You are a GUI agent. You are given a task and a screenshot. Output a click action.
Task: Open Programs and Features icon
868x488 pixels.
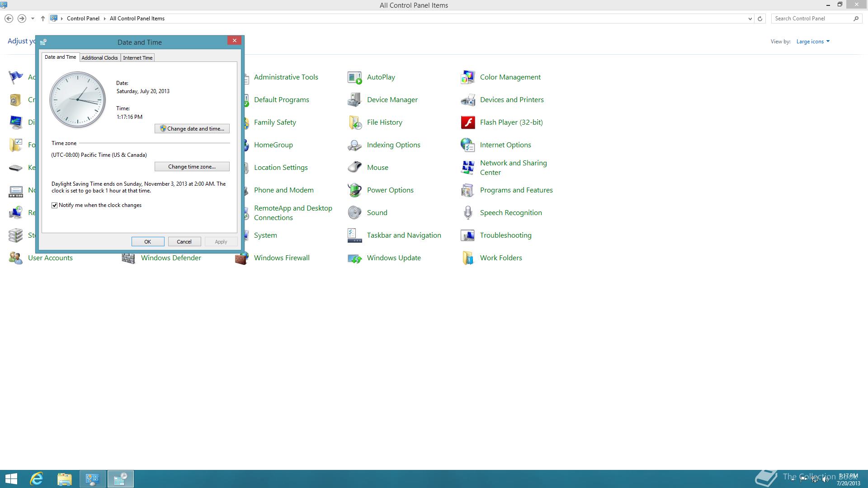pos(467,190)
